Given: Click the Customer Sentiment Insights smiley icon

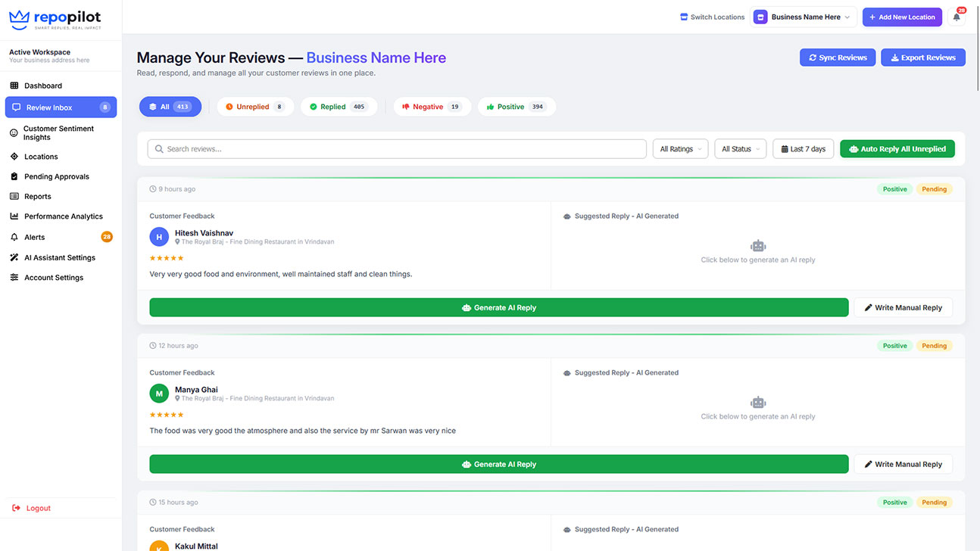Looking at the screenshot, I should coord(14,133).
